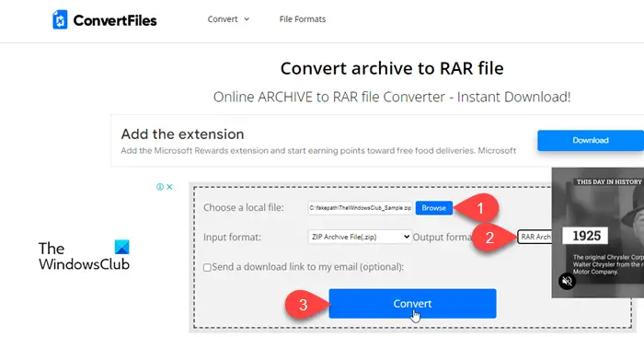Click the This Day in History video

tap(598, 233)
